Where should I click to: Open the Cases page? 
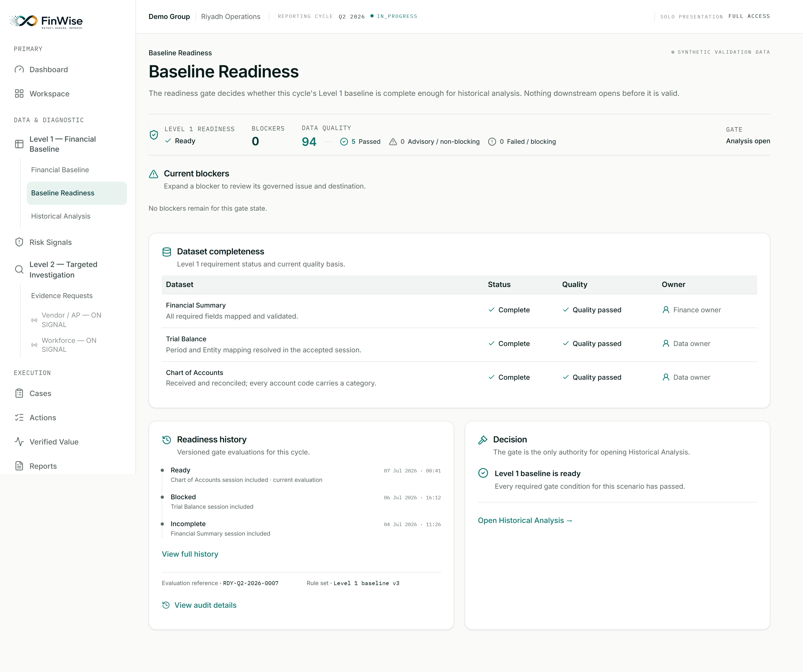(40, 393)
